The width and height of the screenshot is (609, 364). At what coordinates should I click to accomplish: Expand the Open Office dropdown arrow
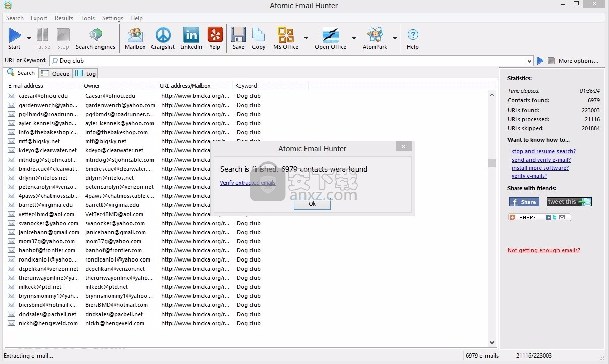pos(353,38)
